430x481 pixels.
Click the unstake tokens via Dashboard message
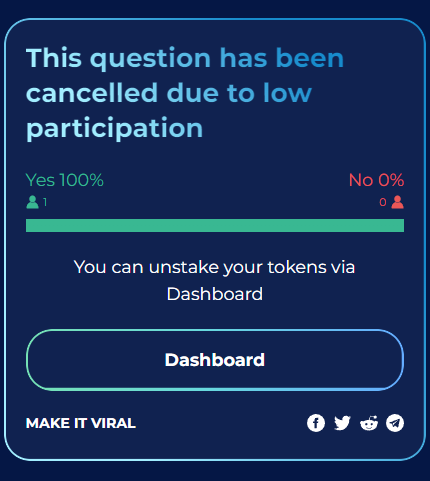215,280
